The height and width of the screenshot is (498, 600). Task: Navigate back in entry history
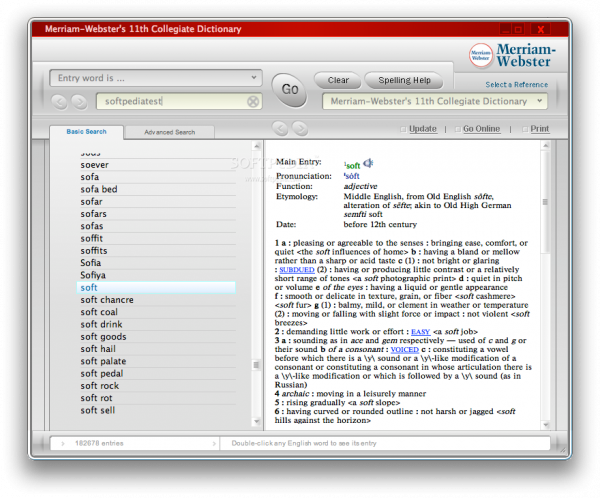coord(280,129)
